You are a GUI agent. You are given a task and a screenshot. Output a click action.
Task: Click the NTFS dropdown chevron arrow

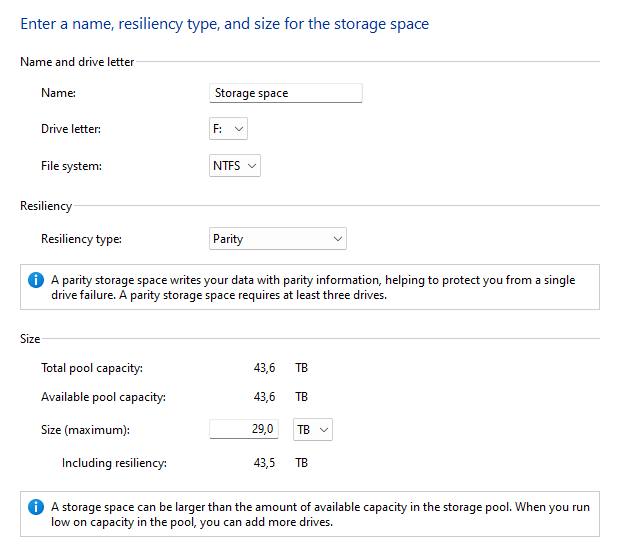pyautogui.click(x=252, y=166)
